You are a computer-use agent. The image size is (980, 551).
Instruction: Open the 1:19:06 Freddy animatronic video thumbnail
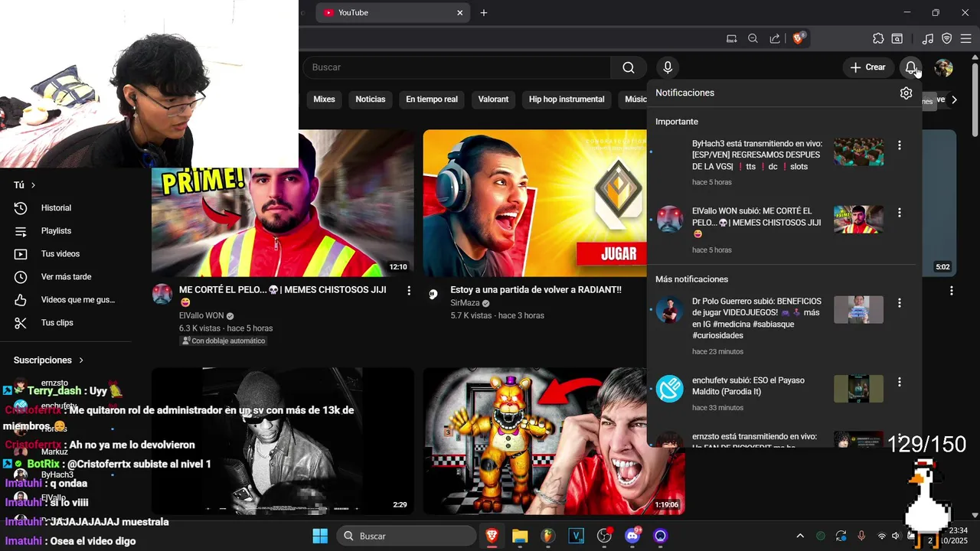(554, 441)
